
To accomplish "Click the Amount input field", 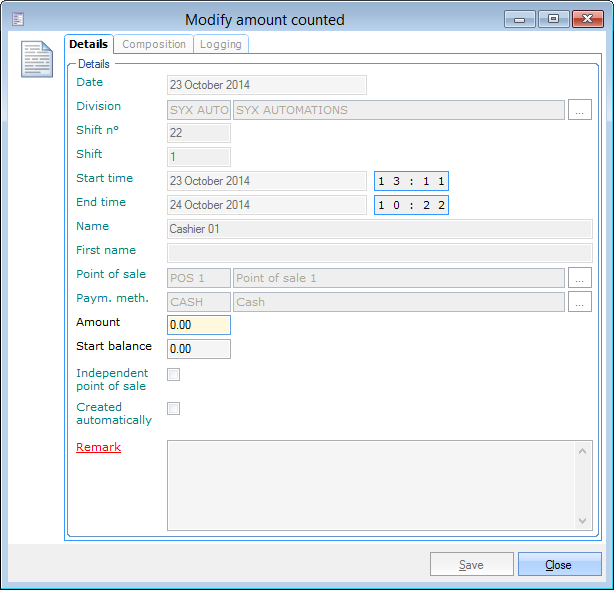I will click(x=199, y=325).
